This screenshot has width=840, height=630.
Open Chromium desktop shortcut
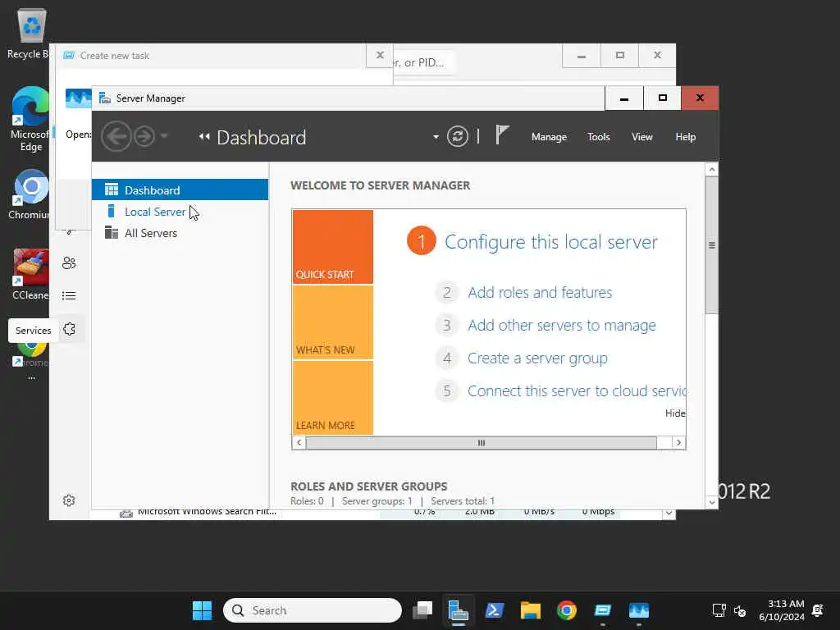30,195
